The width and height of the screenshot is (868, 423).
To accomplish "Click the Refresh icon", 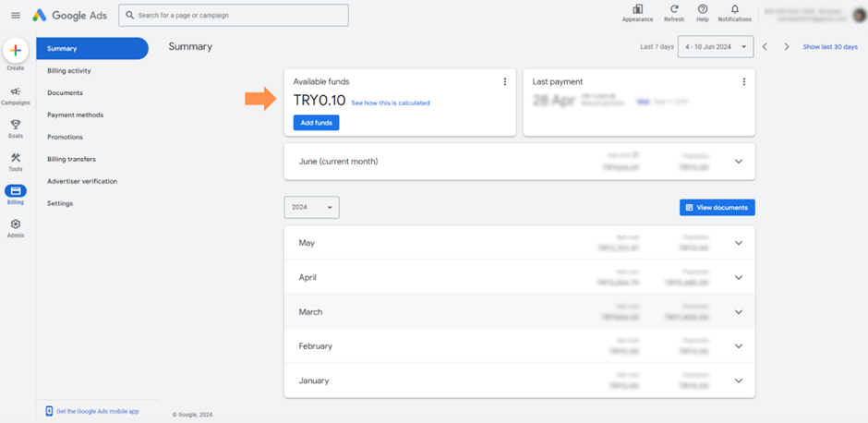I will point(674,9).
